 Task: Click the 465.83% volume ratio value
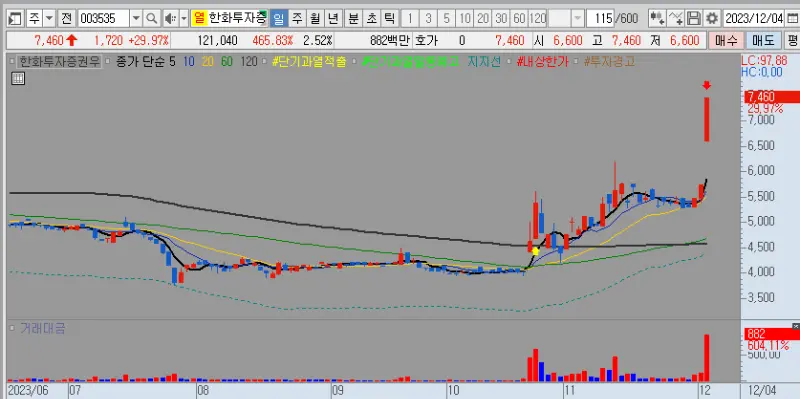pyautogui.click(x=273, y=40)
